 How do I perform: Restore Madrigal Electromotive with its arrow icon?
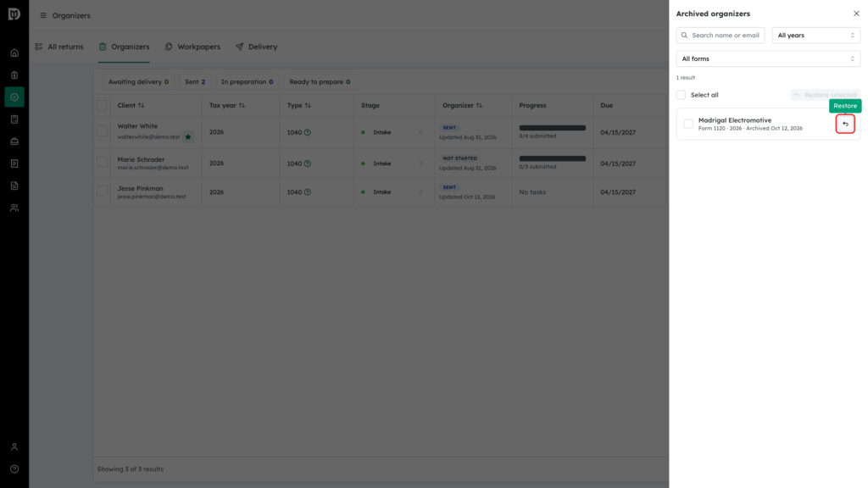coord(845,124)
